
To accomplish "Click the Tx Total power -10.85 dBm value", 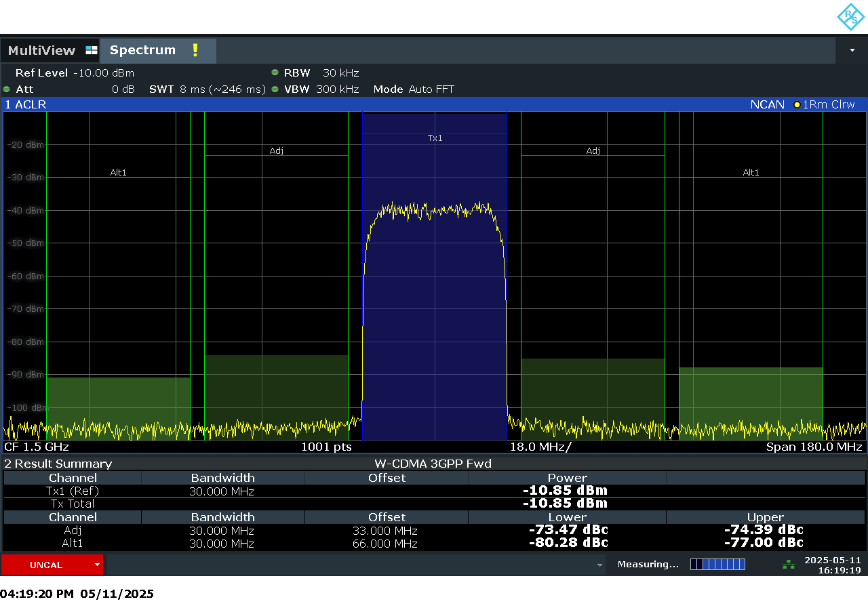I will (566, 503).
